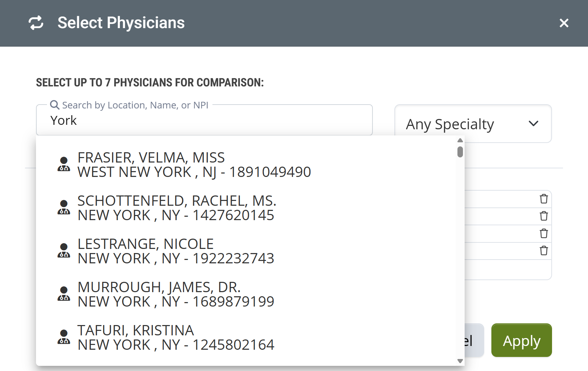Select Frasier, Velma from results
This screenshot has height=371, width=588.
click(194, 165)
